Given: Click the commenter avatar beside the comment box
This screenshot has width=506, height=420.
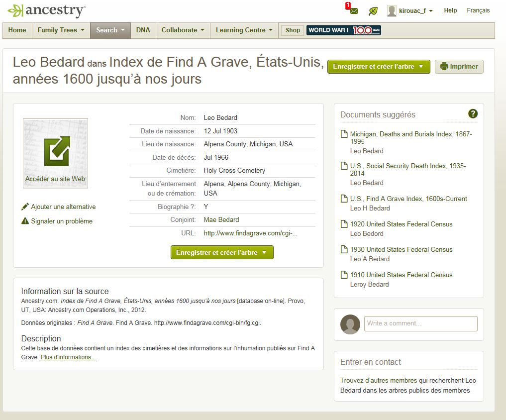Looking at the screenshot, I should (x=350, y=324).
